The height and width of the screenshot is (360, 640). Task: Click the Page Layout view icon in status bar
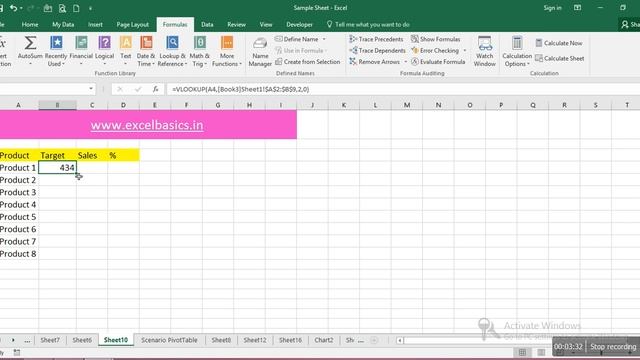click(x=541, y=352)
